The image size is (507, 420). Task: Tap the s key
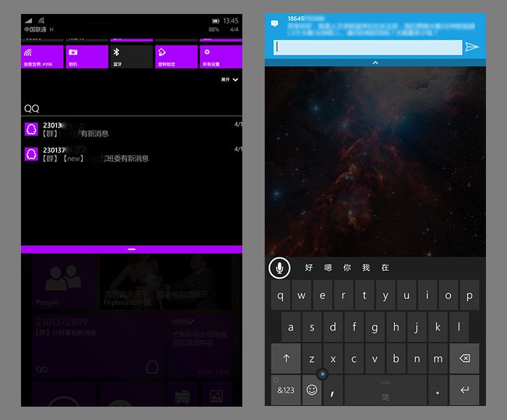click(x=312, y=327)
